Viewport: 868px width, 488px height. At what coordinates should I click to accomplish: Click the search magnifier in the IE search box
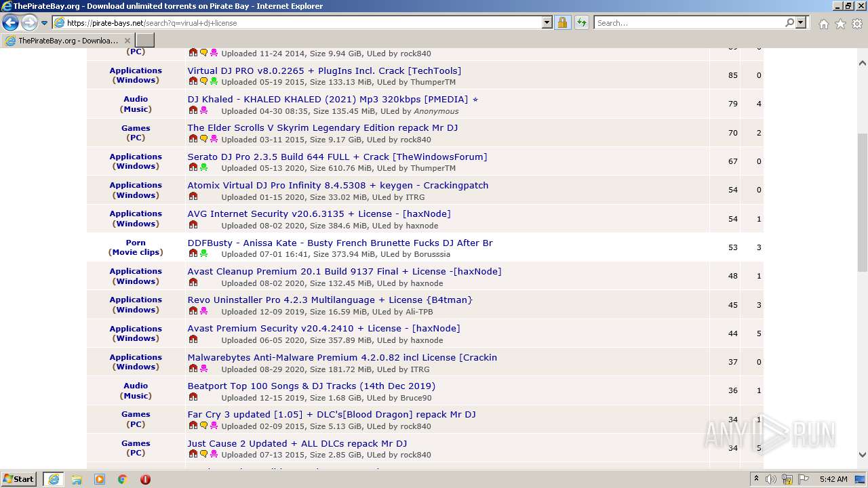click(789, 22)
